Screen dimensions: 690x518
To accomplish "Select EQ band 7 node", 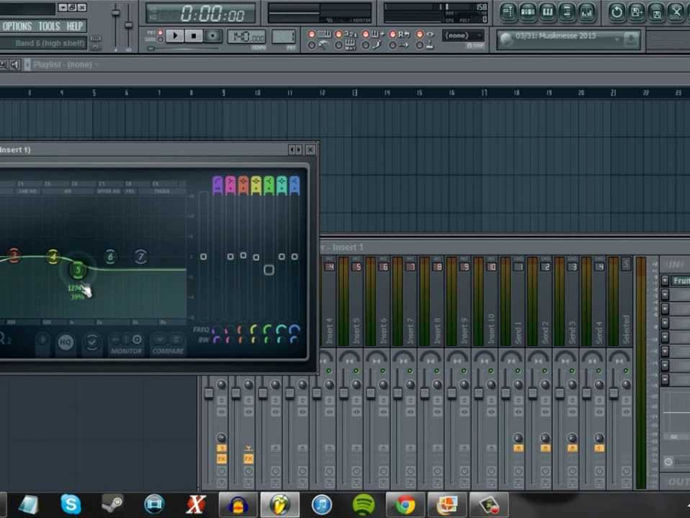I will (141, 256).
